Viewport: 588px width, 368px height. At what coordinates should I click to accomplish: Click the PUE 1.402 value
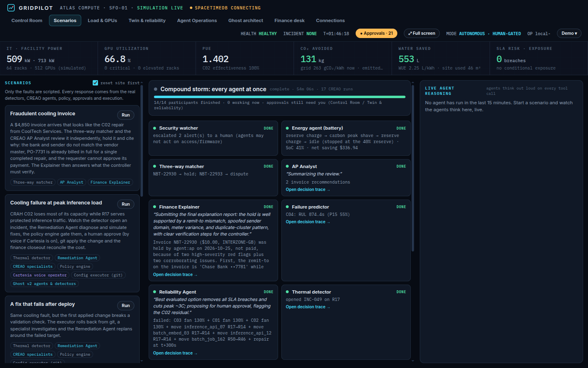tap(216, 59)
